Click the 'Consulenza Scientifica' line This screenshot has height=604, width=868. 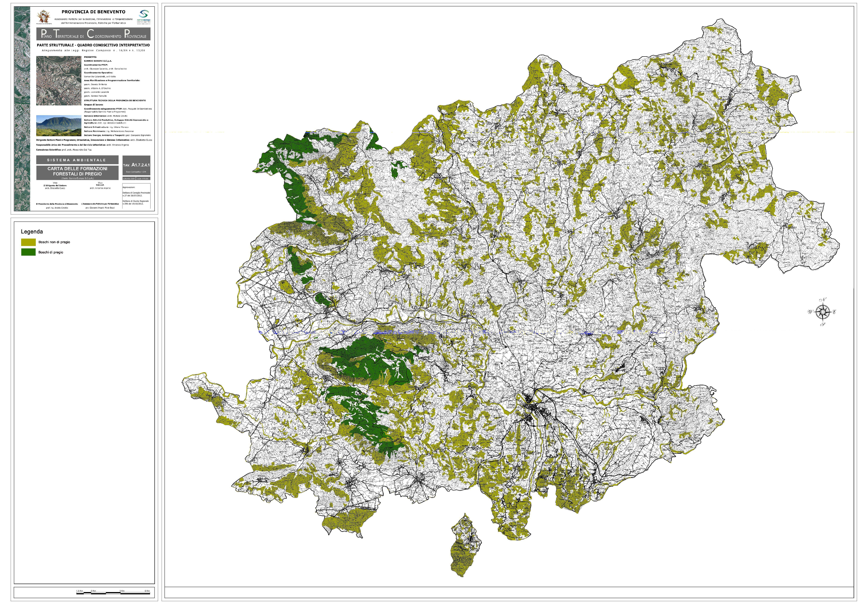point(64,150)
